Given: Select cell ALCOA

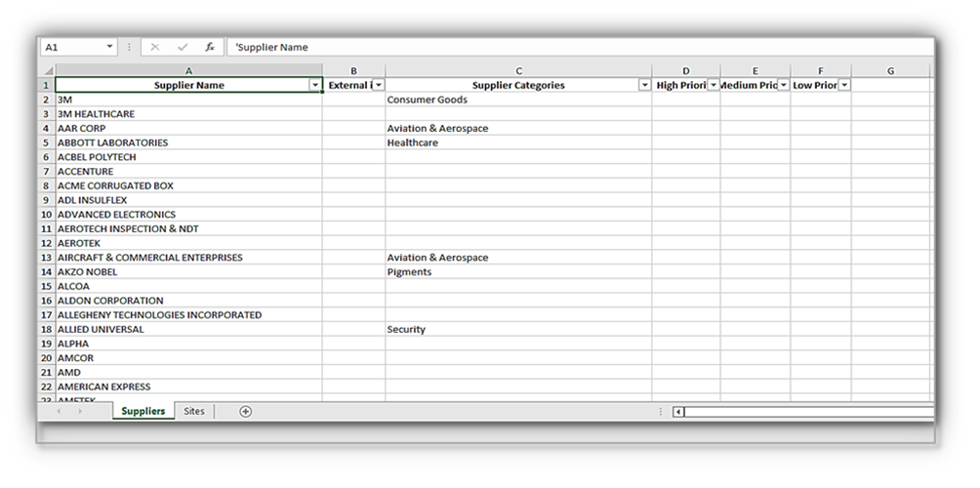Looking at the screenshot, I should 188,286.
